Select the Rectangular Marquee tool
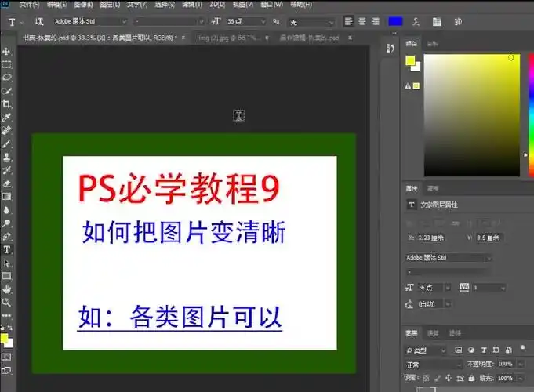This screenshot has height=392, width=534. (6, 65)
